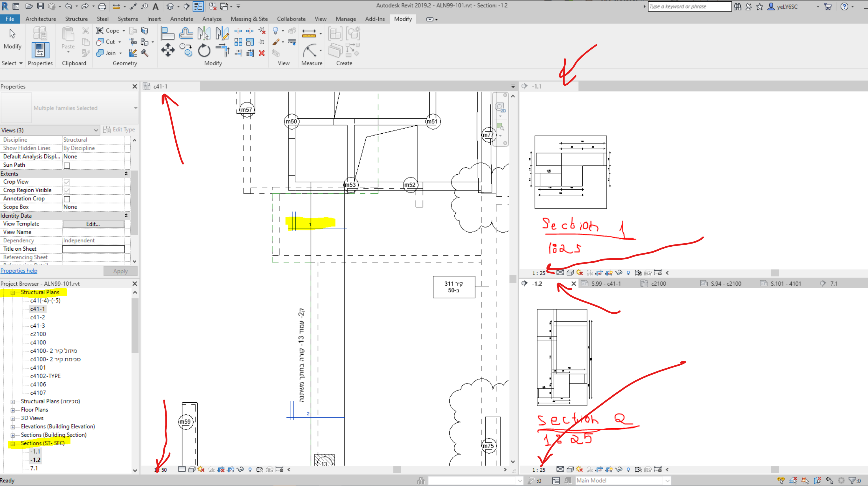Click the red Delete X icon
Image resolution: width=868 pixels, height=486 pixels.
pos(262,53)
